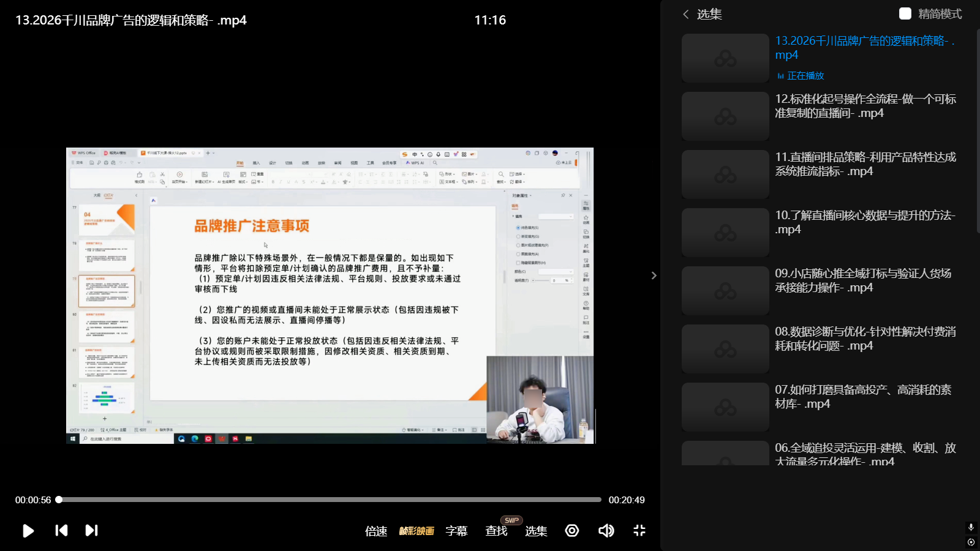This screenshot has width=980, height=551.
Task: Click the video title at the top left
Action: coord(131,20)
